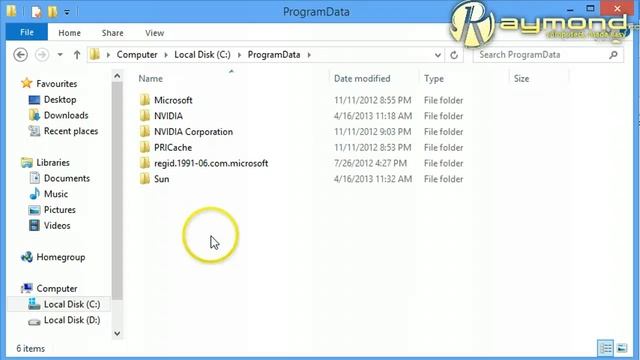Select the NVIDIA folder icon
Image resolution: width=640 pixels, height=360 pixels.
point(144,116)
